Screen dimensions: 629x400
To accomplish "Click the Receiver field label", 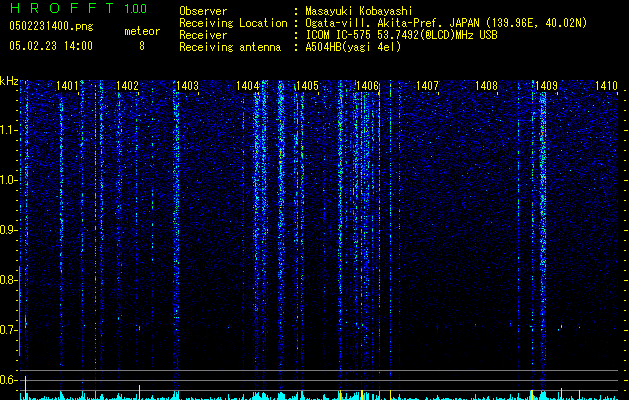I will point(203,35).
